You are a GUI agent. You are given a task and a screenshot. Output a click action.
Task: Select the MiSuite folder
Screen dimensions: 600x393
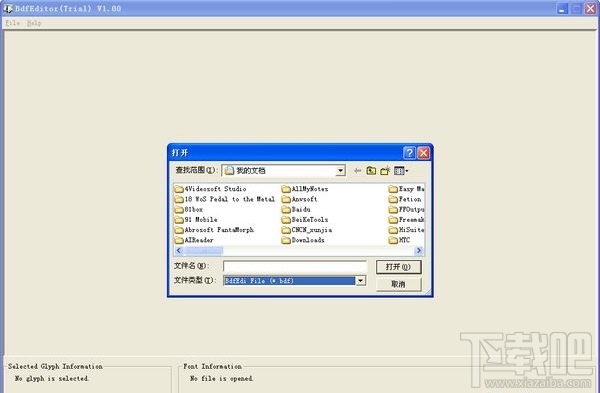tap(406, 230)
